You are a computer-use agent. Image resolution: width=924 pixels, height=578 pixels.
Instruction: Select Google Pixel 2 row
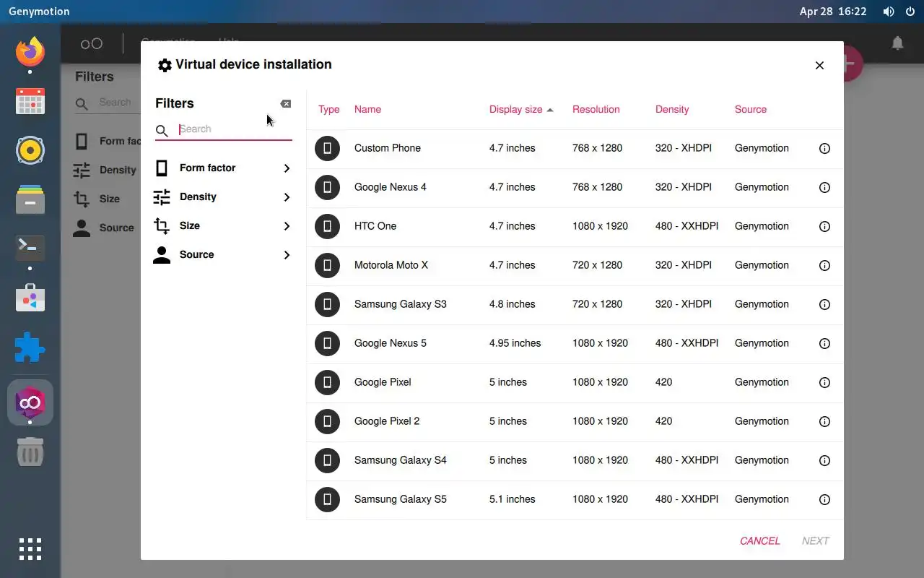tap(575, 421)
